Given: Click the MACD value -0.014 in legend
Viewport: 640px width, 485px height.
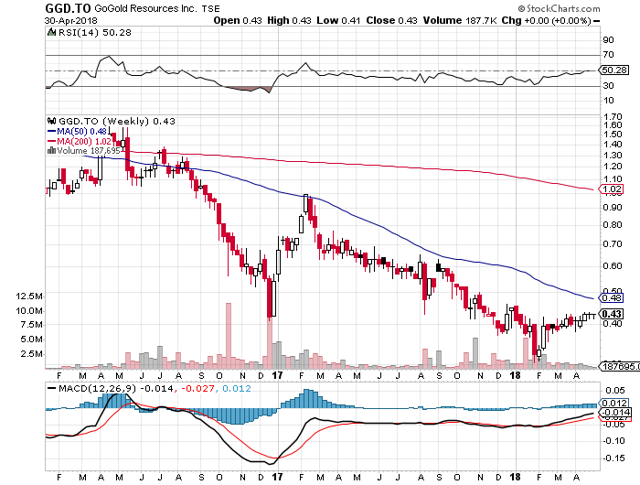Looking at the screenshot, I should 157,388.
